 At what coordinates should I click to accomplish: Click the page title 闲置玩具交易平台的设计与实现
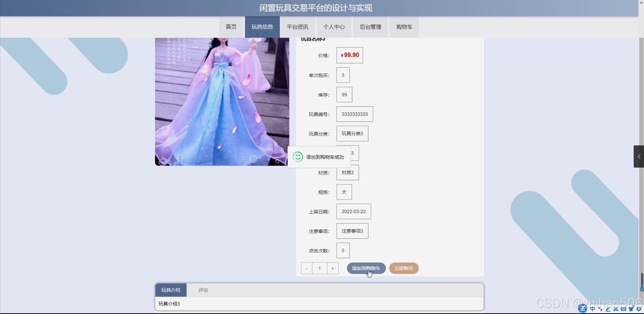tap(316, 8)
